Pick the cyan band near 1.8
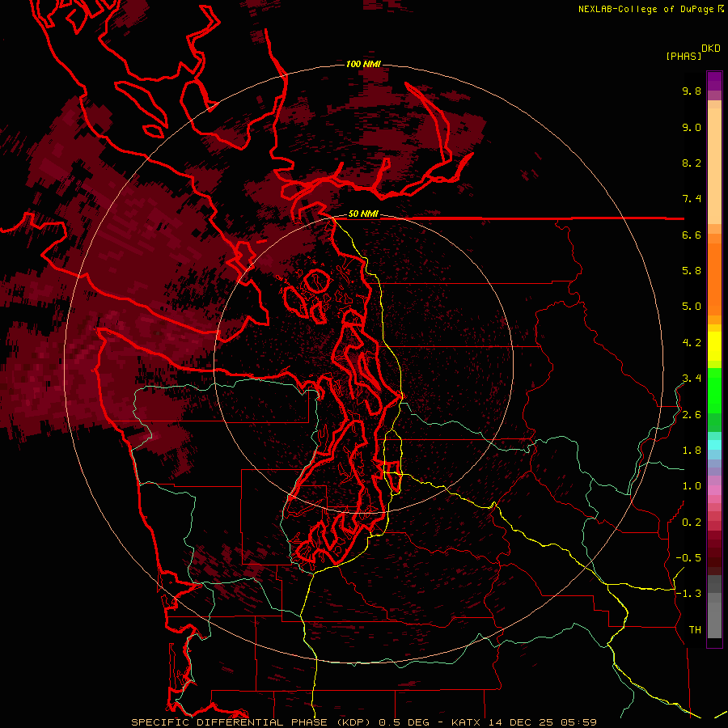The height and width of the screenshot is (728, 728). 714,445
